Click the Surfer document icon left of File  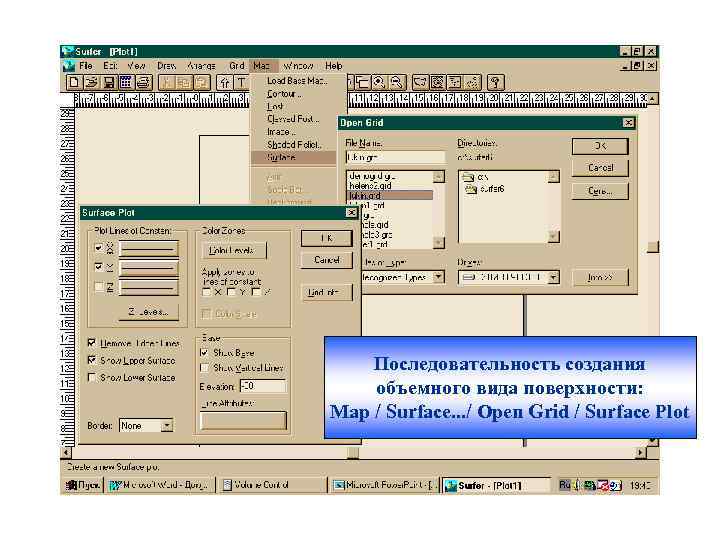click(x=69, y=66)
